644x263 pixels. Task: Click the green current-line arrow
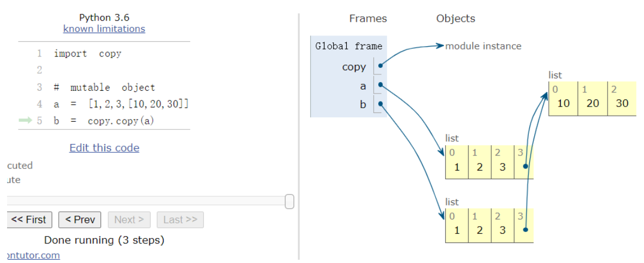pyautogui.click(x=26, y=121)
